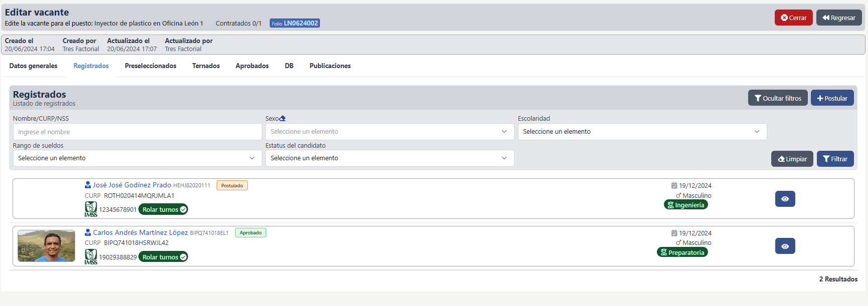
Task: Switch to Datos generales tab
Action: point(33,66)
